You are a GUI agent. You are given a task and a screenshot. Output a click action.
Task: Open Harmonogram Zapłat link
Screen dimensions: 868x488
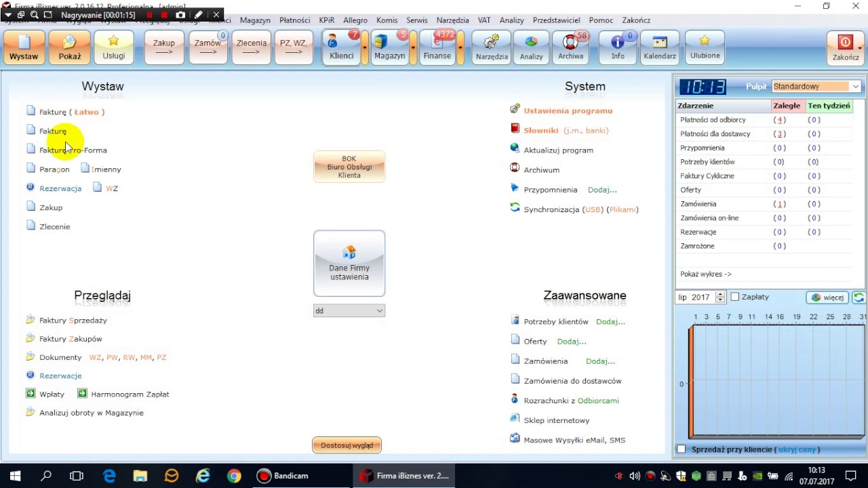(130, 394)
